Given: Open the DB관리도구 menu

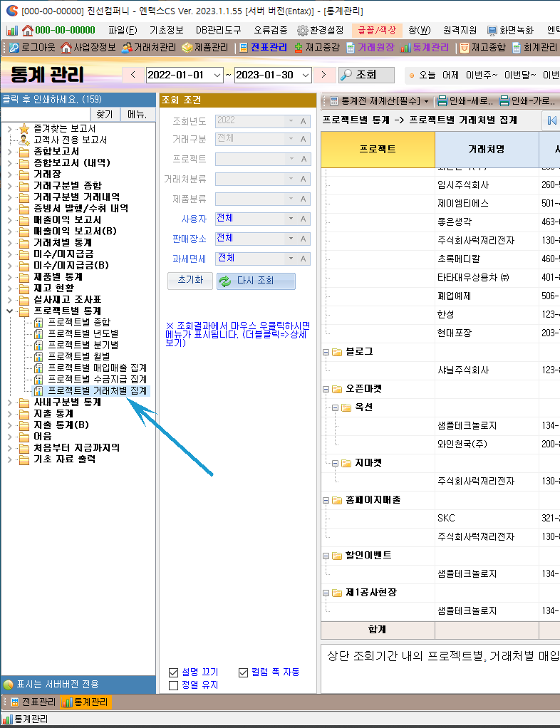Looking at the screenshot, I should pos(218,31).
